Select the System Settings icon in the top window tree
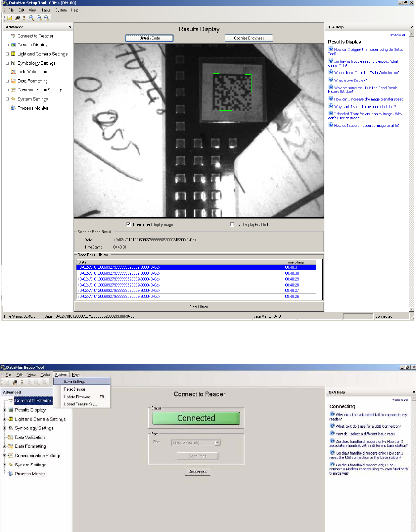This screenshot has height=532, width=416. click(x=13, y=99)
